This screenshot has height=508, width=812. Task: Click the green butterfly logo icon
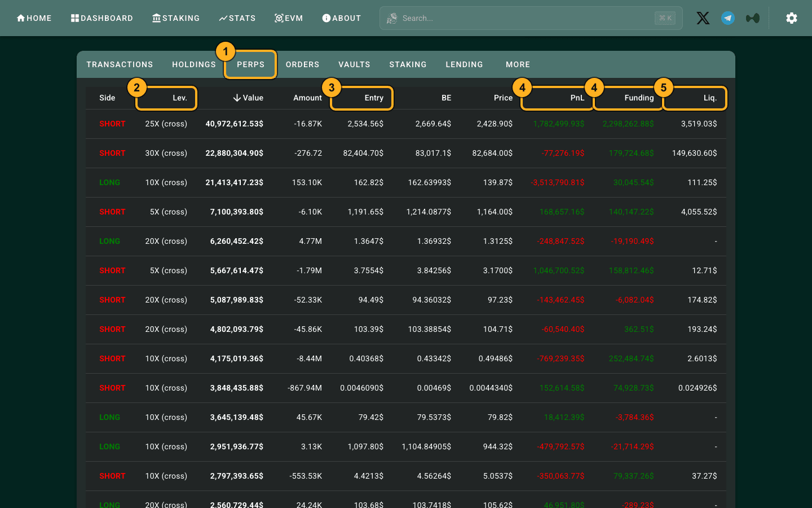753,18
